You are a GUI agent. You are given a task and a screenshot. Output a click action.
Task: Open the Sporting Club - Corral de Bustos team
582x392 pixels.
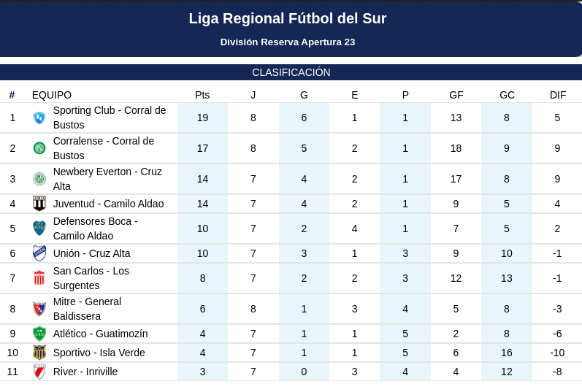pos(110,118)
